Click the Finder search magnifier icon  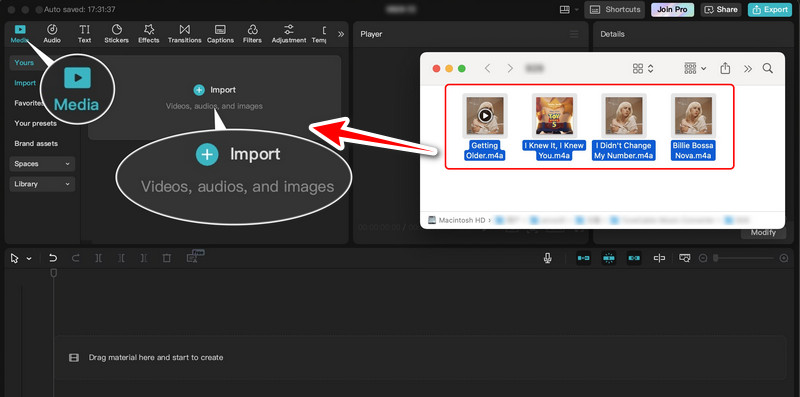point(767,68)
